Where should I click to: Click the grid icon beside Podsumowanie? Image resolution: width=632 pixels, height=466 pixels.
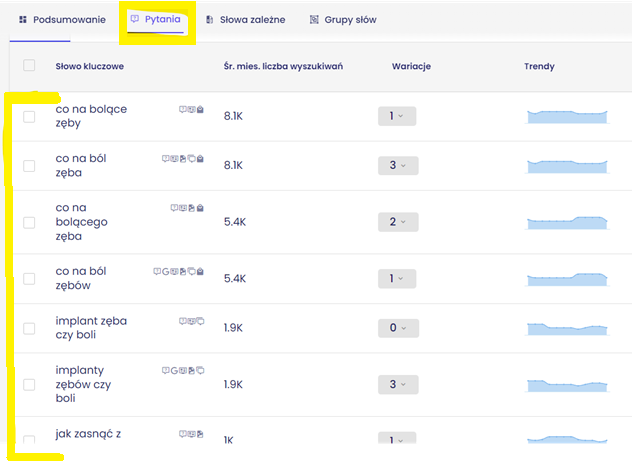[x=23, y=19]
